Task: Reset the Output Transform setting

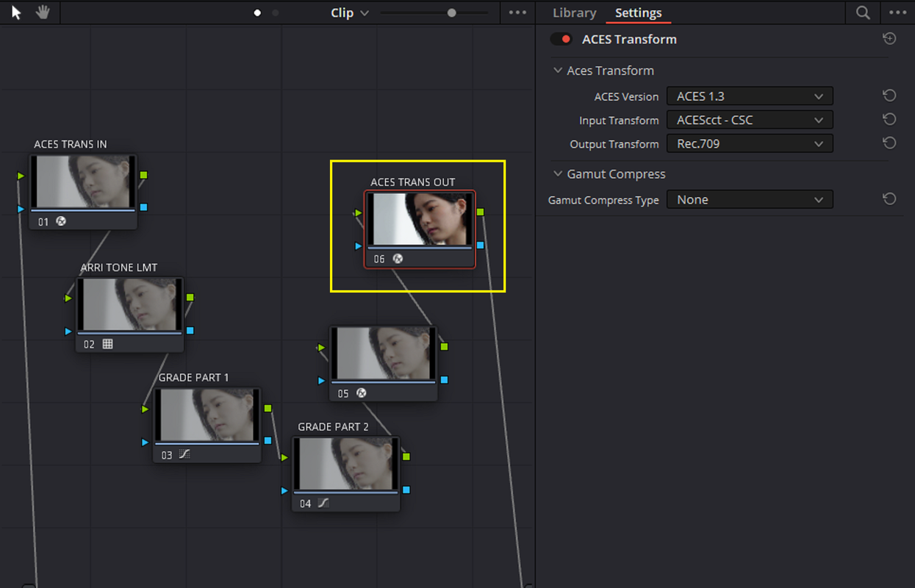Action: [889, 143]
